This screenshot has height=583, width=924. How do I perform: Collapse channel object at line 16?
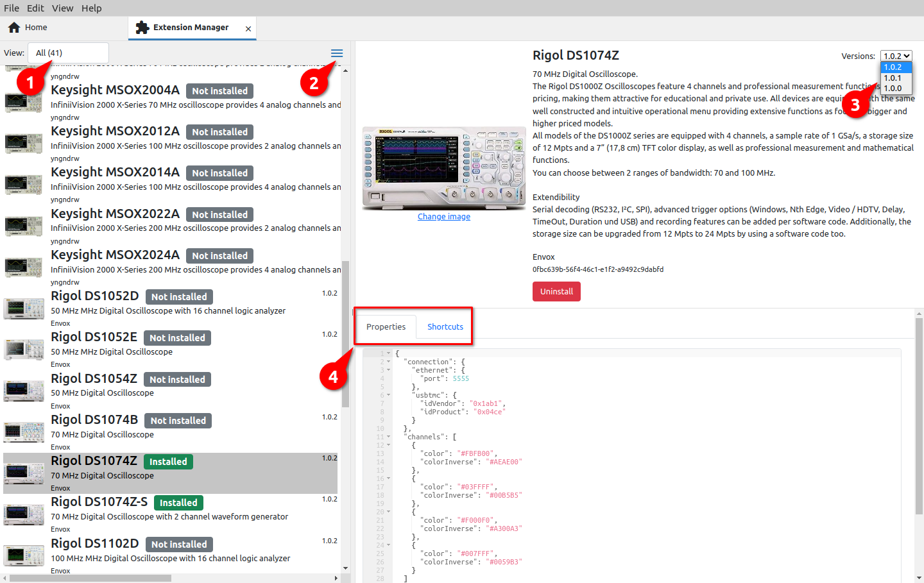pyautogui.click(x=388, y=478)
